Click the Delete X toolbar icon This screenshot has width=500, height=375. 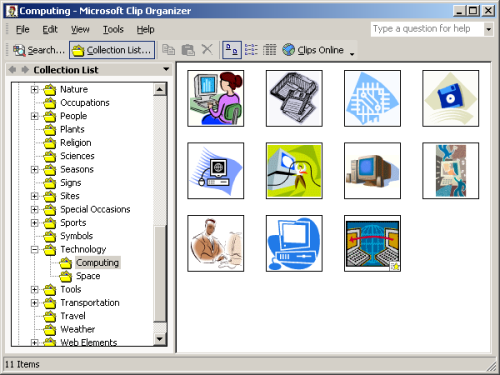pyautogui.click(x=207, y=50)
